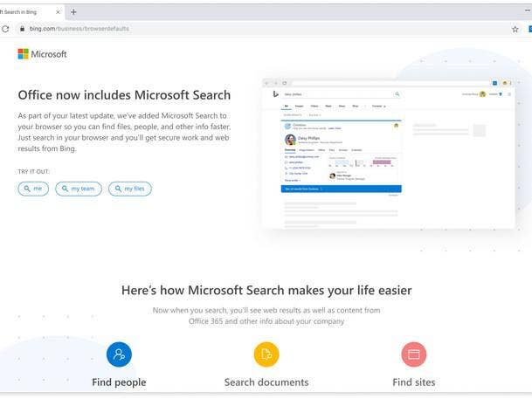Click the blue Find people icon
532x399 pixels.
click(x=119, y=354)
